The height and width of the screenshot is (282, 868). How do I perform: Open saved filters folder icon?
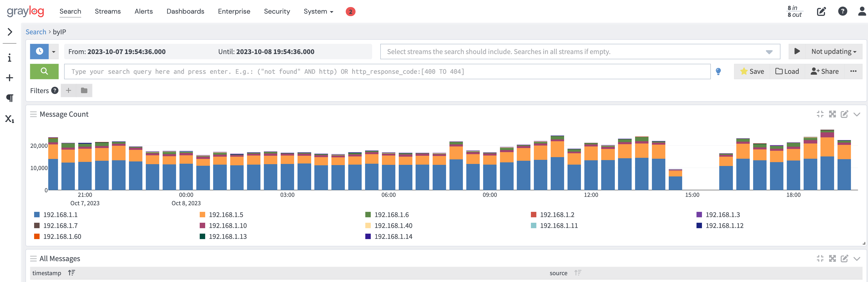[84, 91]
